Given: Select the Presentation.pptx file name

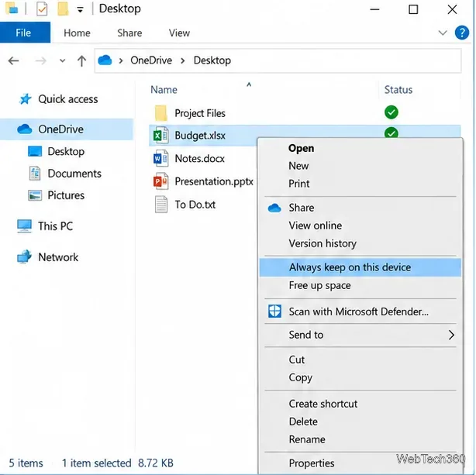Looking at the screenshot, I should click(x=214, y=181).
